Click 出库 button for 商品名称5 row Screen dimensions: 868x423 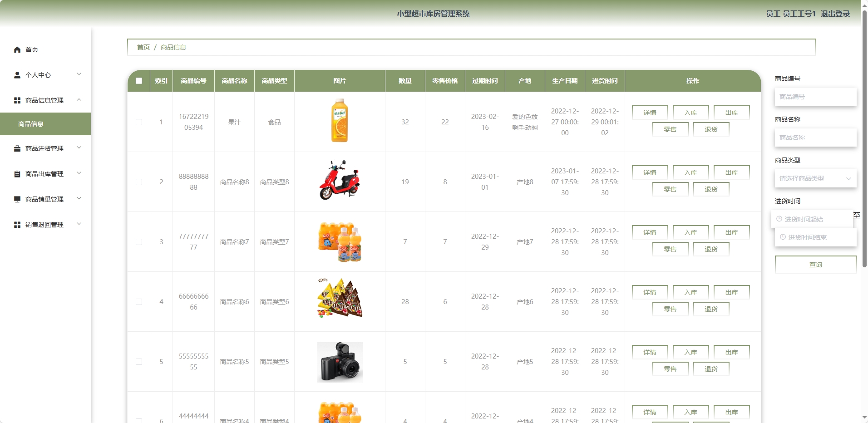pos(731,352)
